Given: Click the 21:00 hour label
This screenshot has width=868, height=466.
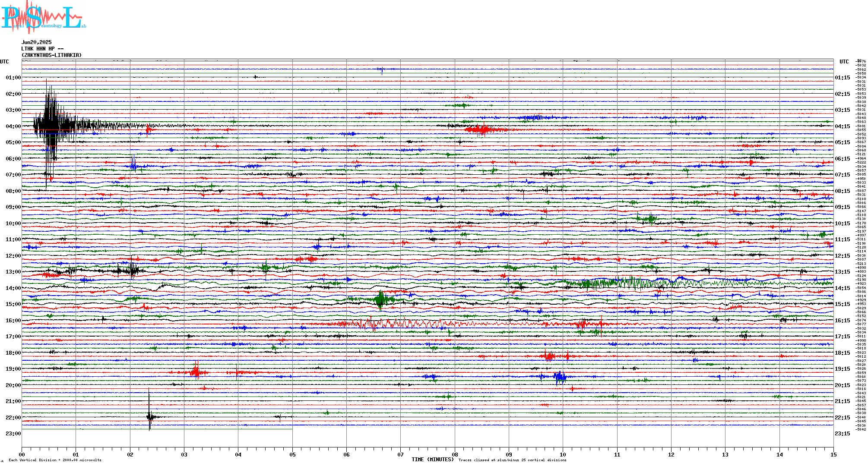Looking at the screenshot, I should coord(13,401).
